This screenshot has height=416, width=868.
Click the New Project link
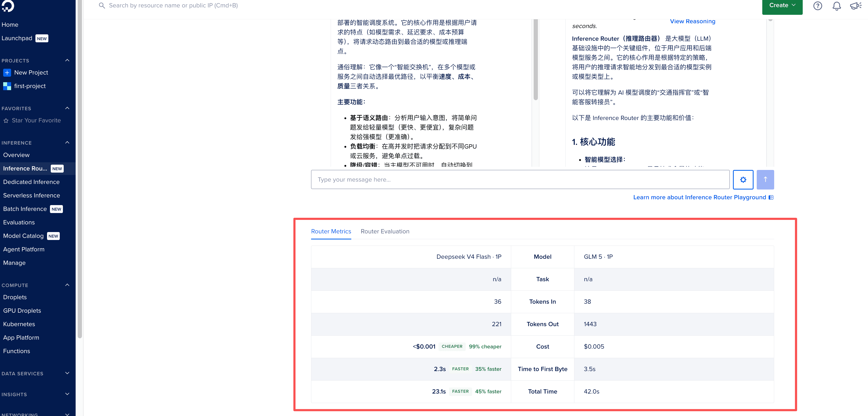coord(31,72)
